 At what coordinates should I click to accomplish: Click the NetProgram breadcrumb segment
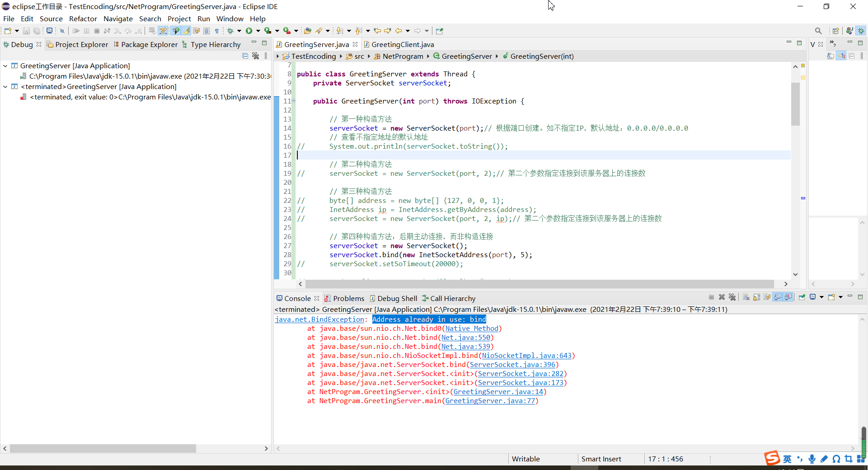tap(399, 56)
